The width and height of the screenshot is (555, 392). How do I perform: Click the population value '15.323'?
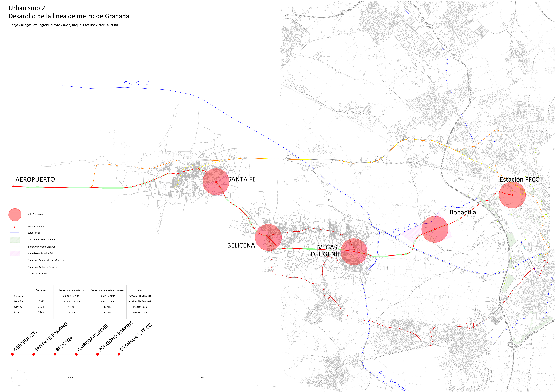point(41,301)
